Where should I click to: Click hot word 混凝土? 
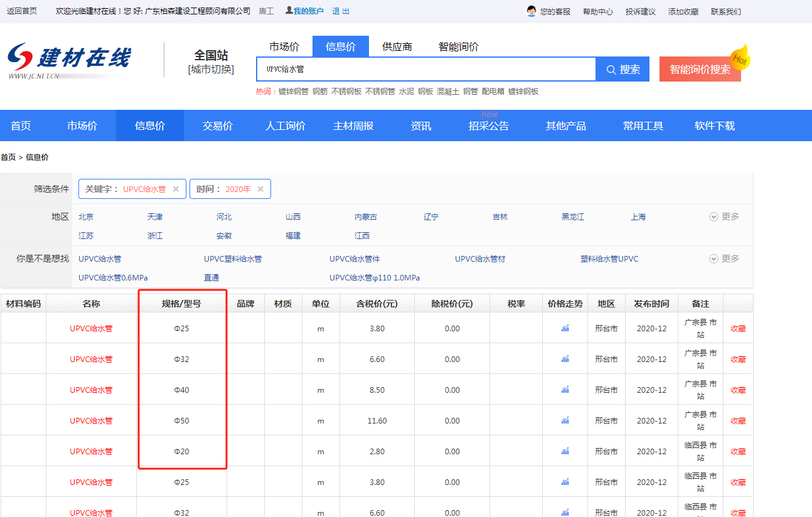pyautogui.click(x=448, y=92)
